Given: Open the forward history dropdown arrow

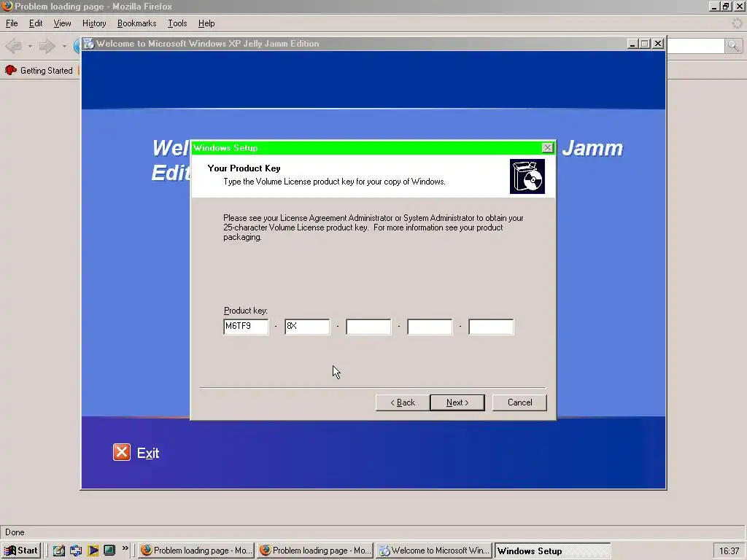Looking at the screenshot, I should point(64,46).
